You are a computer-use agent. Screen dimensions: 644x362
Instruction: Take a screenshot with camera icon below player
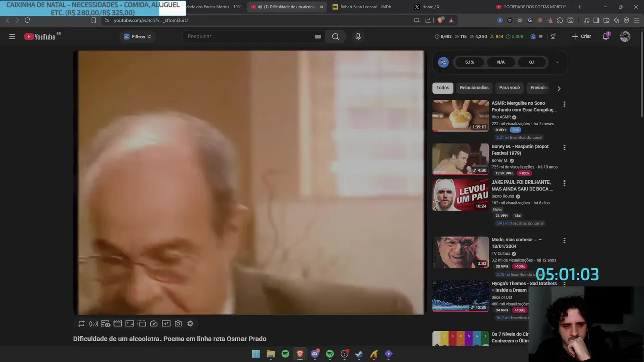(178, 324)
